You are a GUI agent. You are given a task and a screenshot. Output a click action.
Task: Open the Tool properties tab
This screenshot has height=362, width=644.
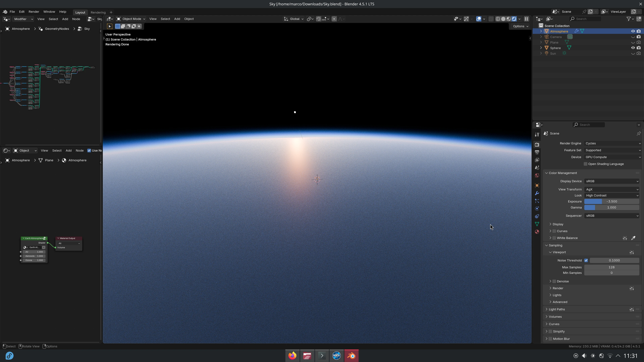click(x=537, y=135)
